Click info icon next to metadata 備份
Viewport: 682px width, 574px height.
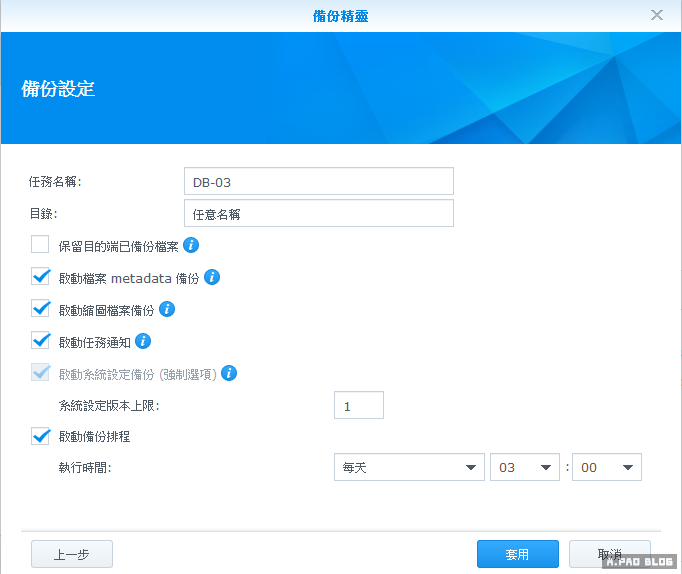click(212, 277)
